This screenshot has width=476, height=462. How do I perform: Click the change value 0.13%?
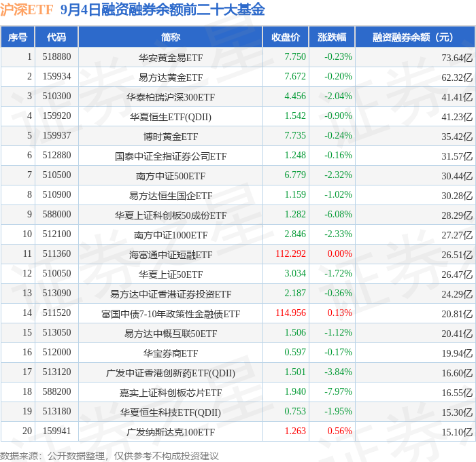340,313
